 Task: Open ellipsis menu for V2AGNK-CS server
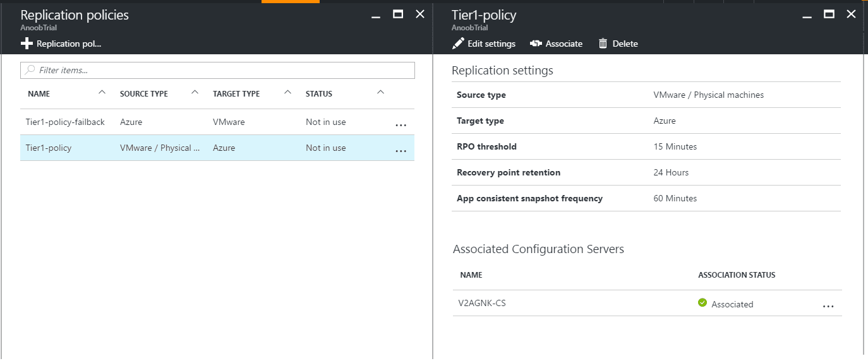(828, 305)
